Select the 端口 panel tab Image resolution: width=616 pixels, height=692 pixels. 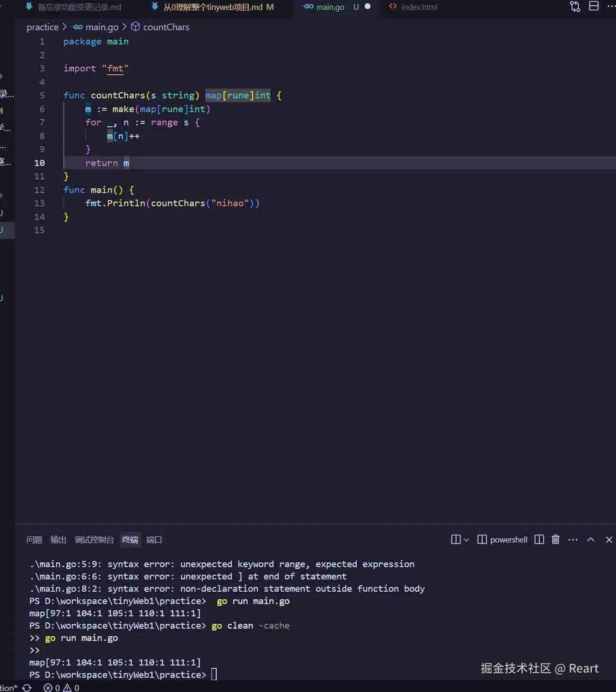coord(154,540)
